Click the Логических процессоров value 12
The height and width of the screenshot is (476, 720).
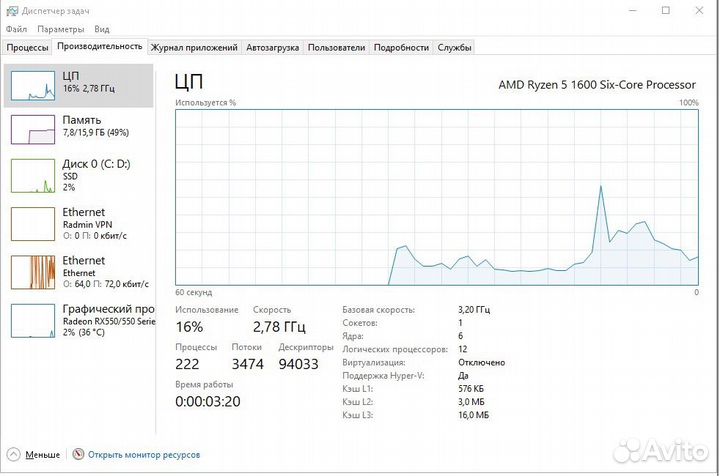[462, 349]
